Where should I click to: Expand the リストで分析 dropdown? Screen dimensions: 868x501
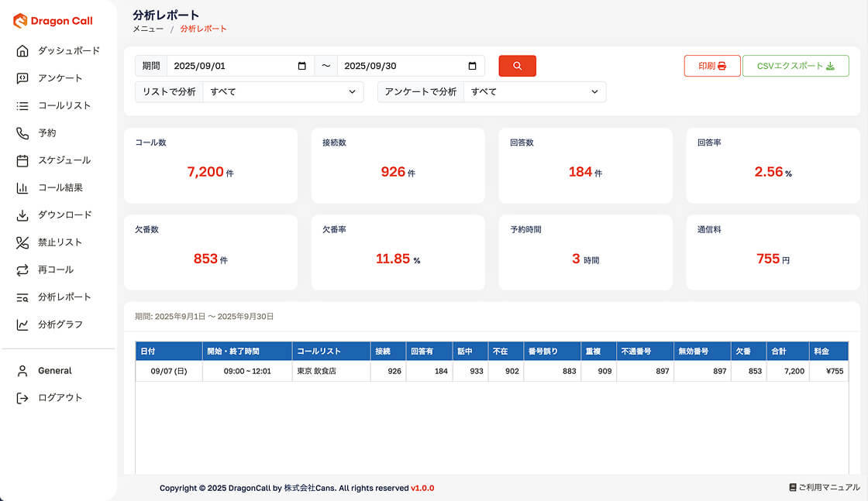(x=282, y=92)
